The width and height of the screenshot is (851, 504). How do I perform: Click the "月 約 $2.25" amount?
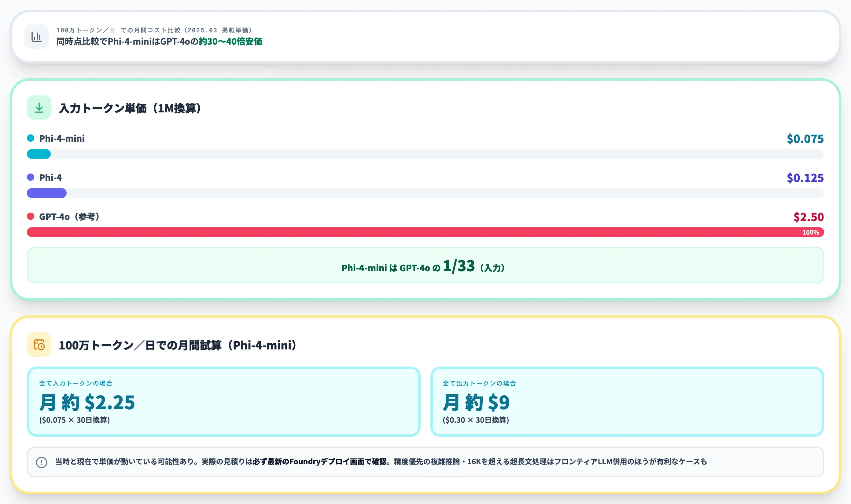(87, 403)
